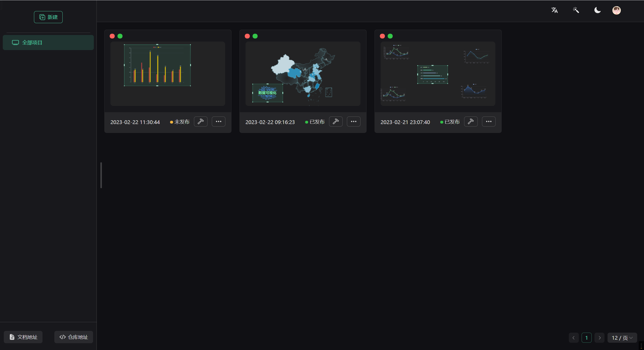Go to next page arrow
The height and width of the screenshot is (350, 644).
point(599,338)
